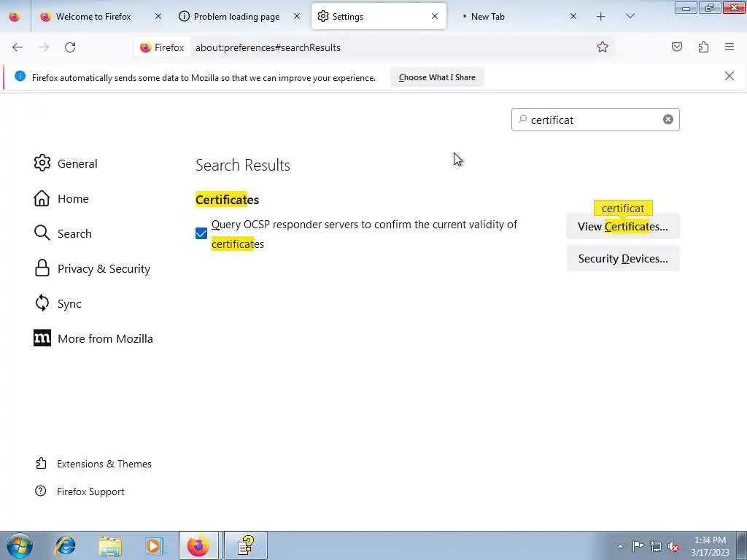Click View Certificates button
The image size is (747, 560).
point(623,226)
